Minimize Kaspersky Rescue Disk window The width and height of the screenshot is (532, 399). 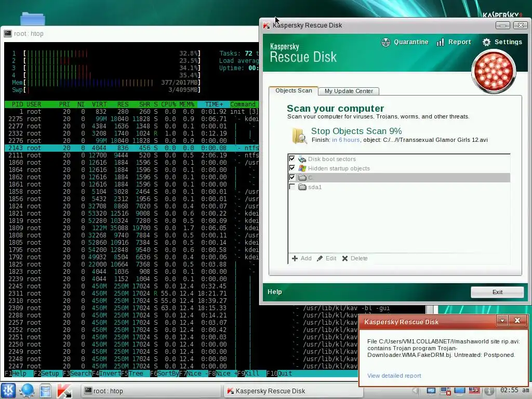(x=502, y=25)
